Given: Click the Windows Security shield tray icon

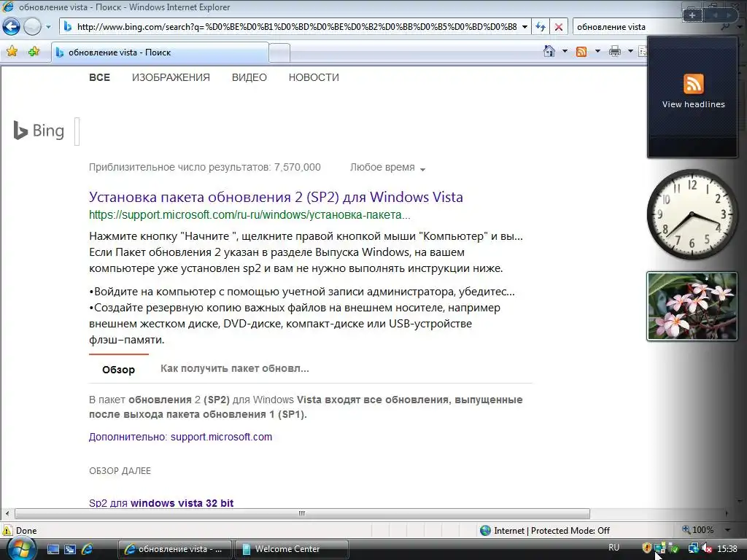Looking at the screenshot, I should (x=647, y=548).
